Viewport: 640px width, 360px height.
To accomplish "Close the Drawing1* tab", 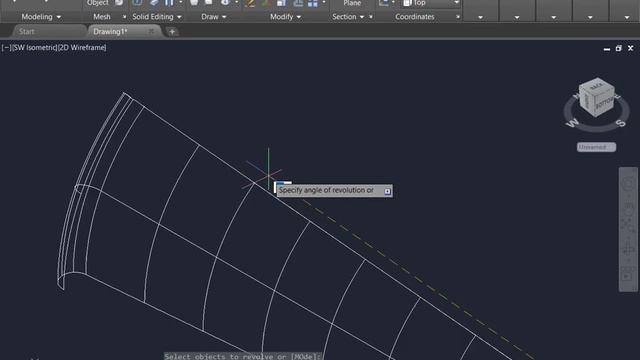I will [x=151, y=31].
